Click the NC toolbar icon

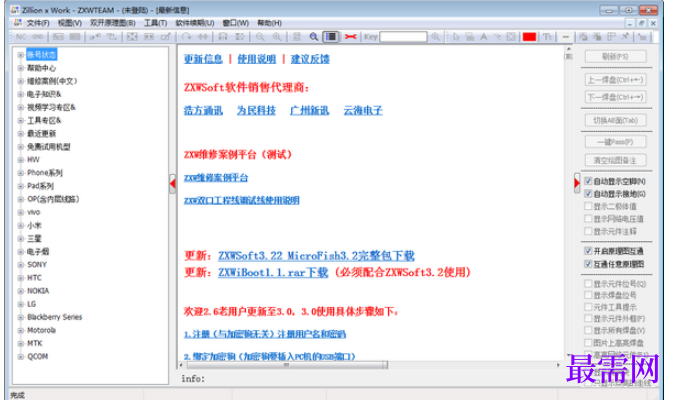tap(21, 37)
